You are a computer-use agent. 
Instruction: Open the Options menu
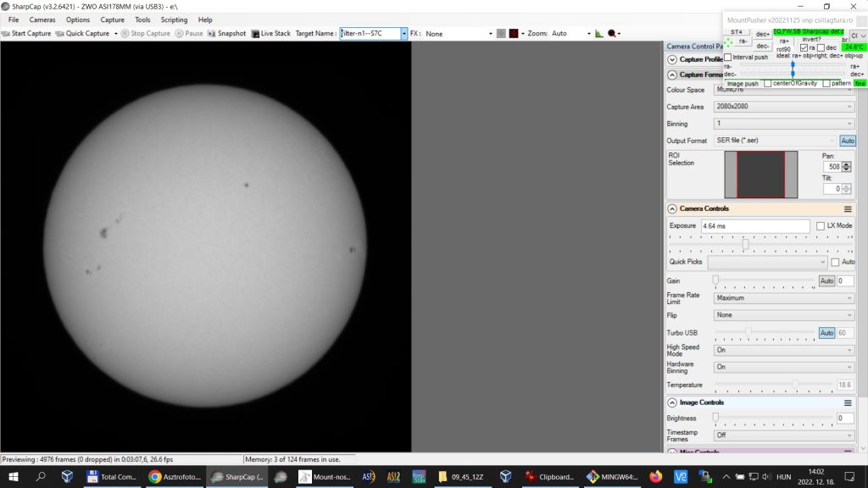(77, 19)
